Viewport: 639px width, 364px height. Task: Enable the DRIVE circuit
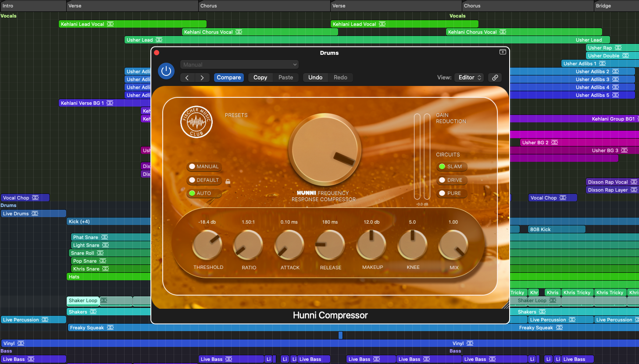pos(452,180)
